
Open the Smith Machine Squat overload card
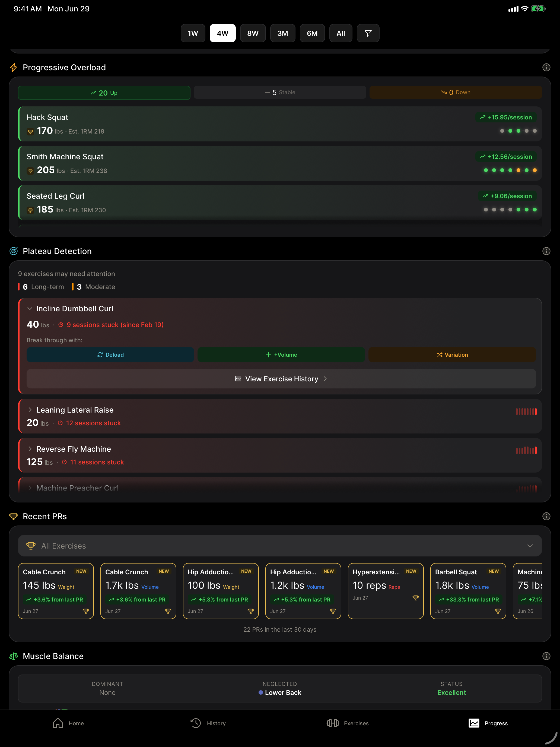pyautogui.click(x=280, y=163)
